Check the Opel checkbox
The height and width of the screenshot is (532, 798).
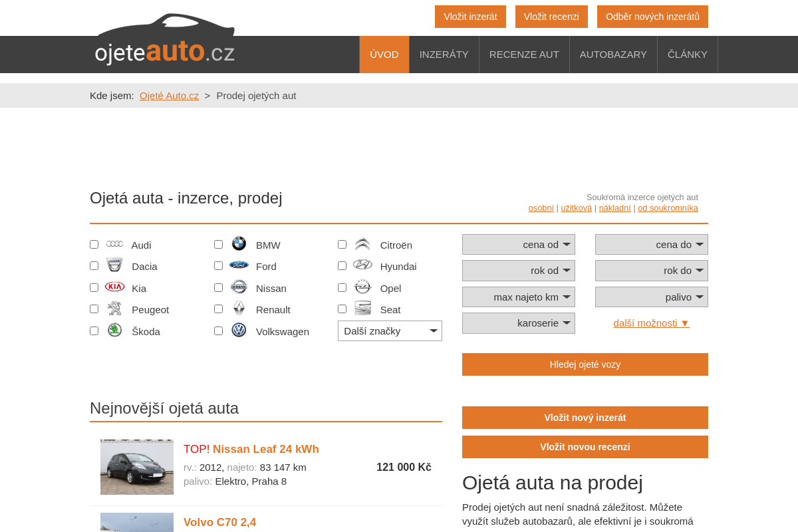tap(342, 287)
